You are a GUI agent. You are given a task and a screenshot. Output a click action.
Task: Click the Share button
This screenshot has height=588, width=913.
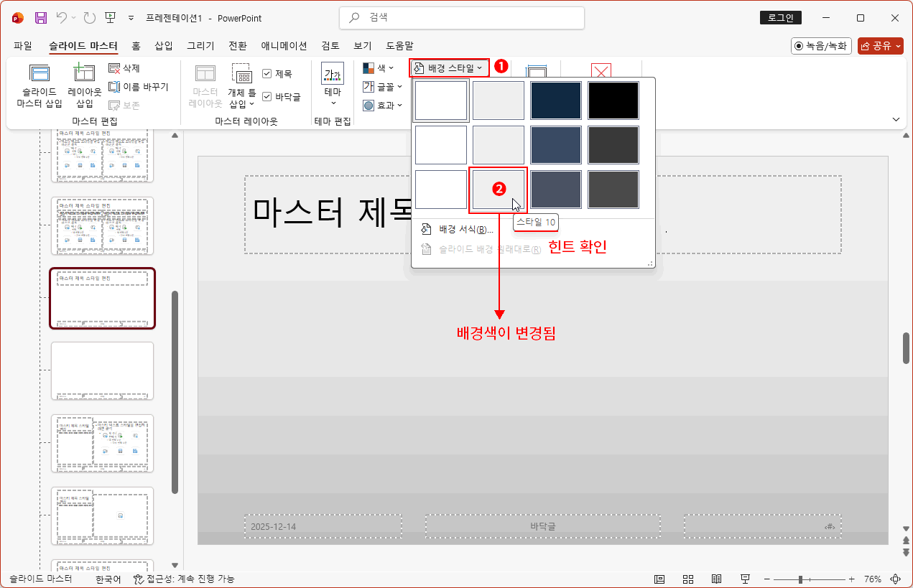[880, 46]
